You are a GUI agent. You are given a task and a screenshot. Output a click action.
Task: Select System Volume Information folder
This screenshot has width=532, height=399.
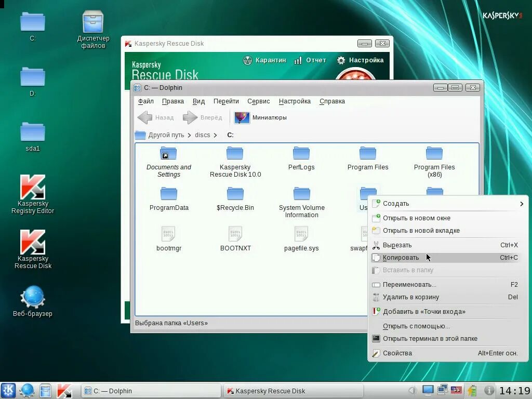click(x=301, y=203)
